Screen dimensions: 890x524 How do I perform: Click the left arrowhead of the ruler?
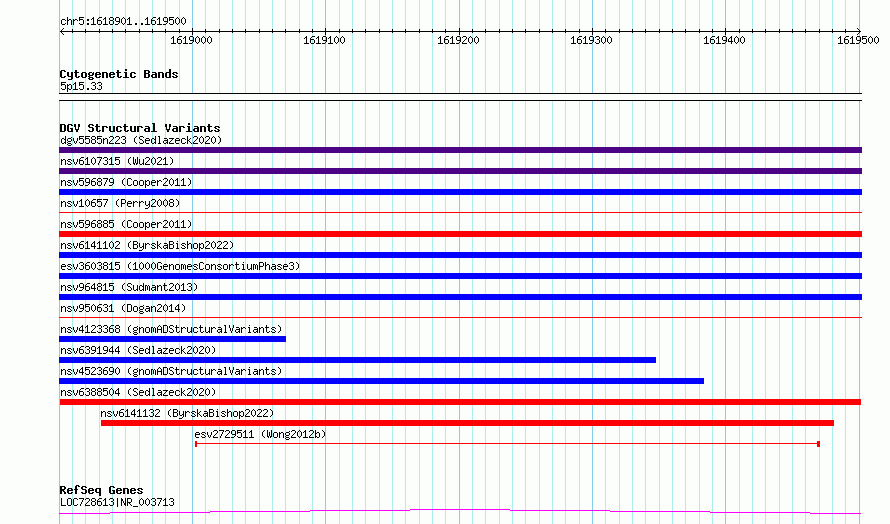coord(62,32)
